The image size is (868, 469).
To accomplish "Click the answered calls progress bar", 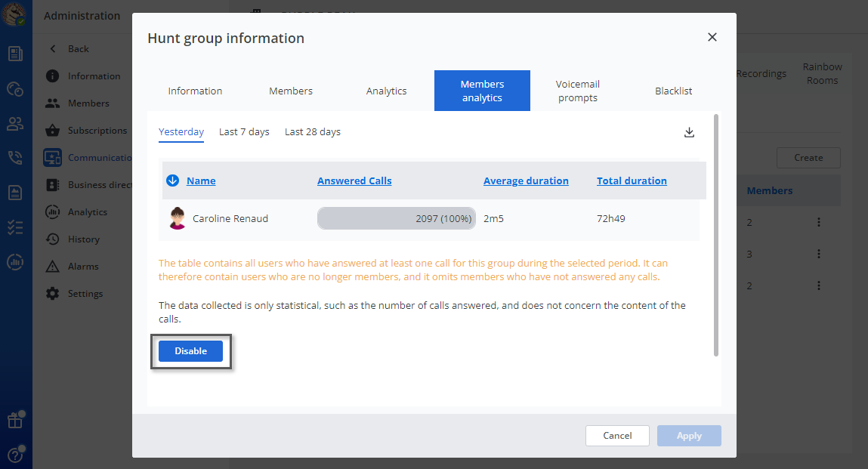I will tap(396, 219).
